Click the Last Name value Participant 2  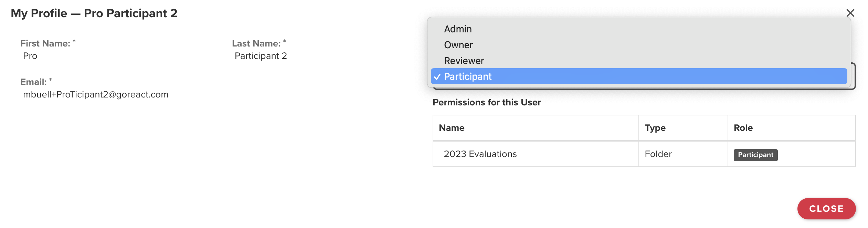[x=261, y=56]
